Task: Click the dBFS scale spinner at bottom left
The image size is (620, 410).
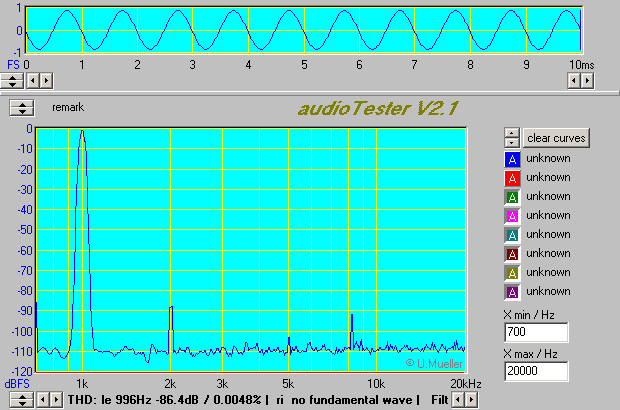Action: [x=22, y=400]
